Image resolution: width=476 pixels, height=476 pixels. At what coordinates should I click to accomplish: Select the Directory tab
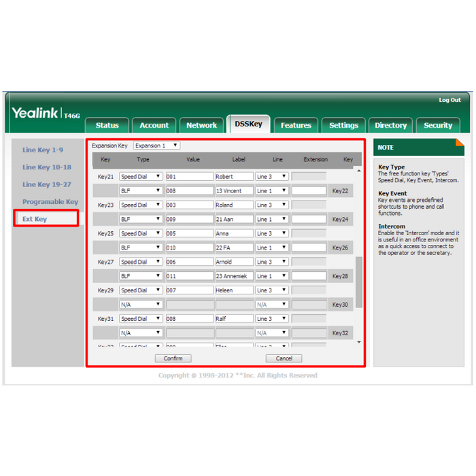[x=390, y=125]
